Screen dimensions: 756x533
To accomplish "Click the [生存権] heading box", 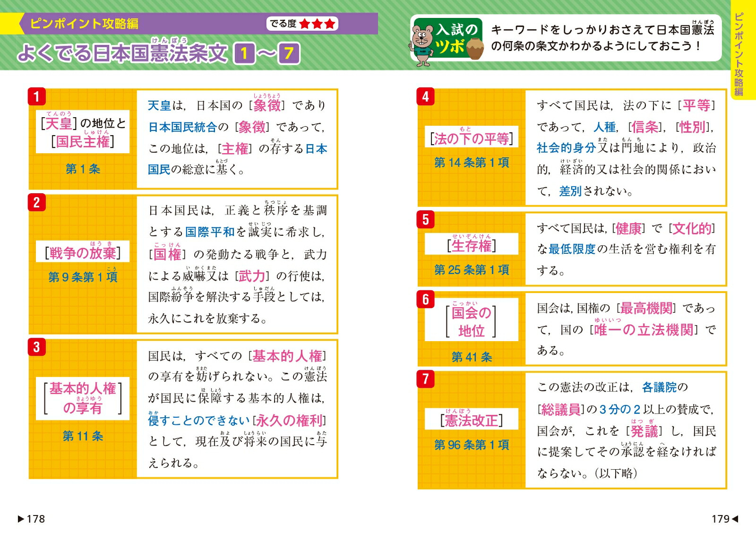I will [x=472, y=245].
